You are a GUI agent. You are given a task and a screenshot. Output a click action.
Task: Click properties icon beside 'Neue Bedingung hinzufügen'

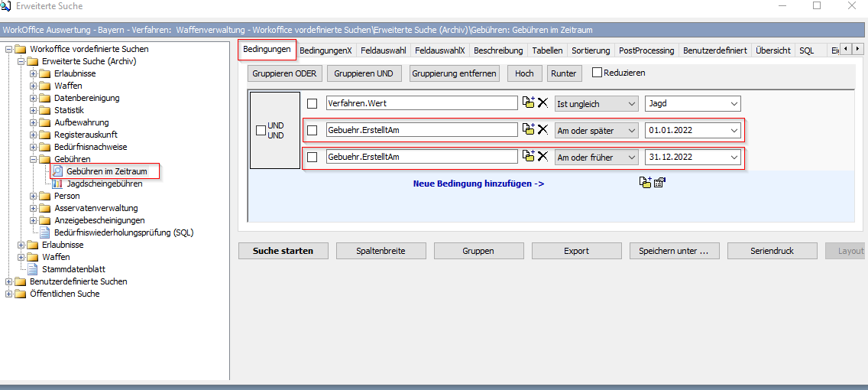coord(660,183)
